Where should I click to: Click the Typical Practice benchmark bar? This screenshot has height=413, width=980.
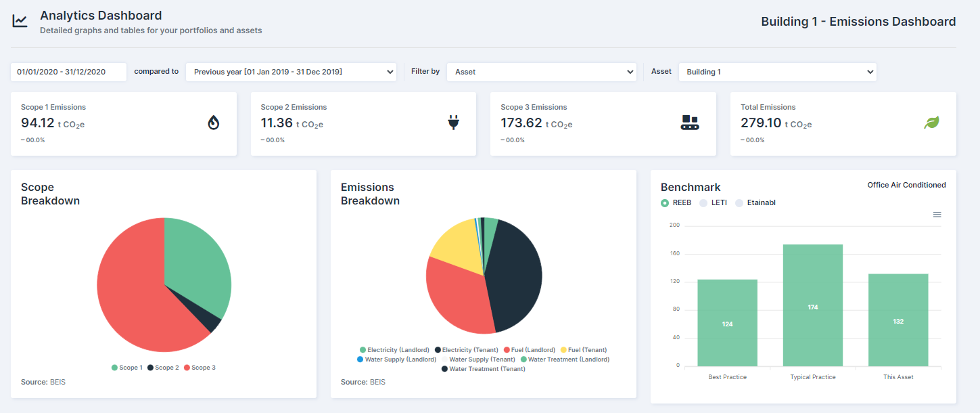pyautogui.click(x=813, y=305)
